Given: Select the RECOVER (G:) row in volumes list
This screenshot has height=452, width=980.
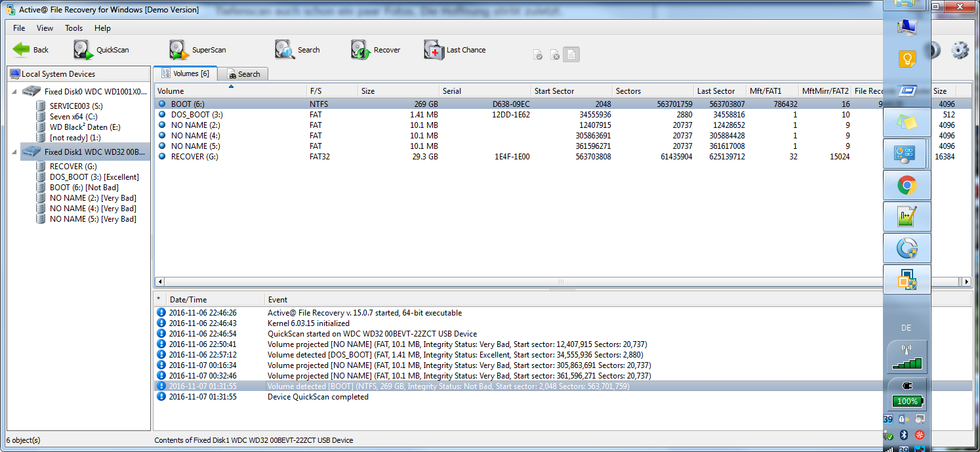Looking at the screenshot, I should [x=563, y=157].
